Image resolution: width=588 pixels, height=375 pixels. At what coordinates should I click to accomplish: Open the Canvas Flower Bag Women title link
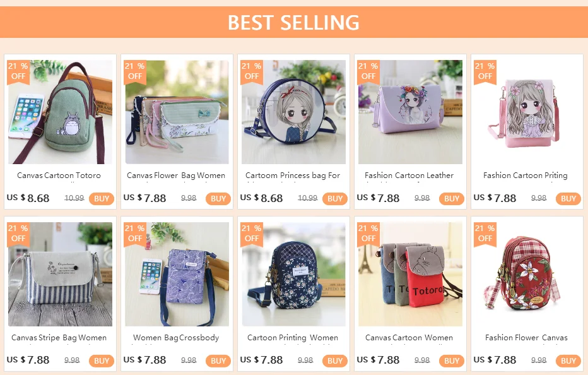tap(176, 176)
